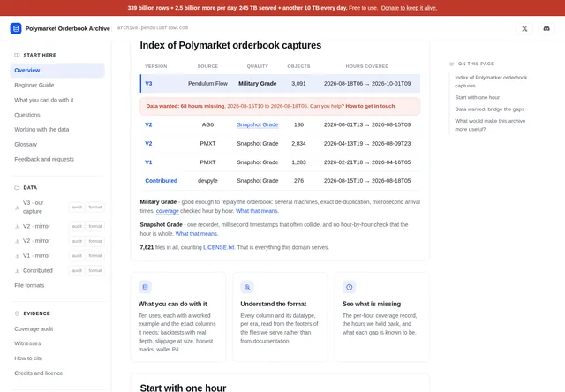Click Donate to keep it alive link
This screenshot has width=565, height=392.
point(409,8)
